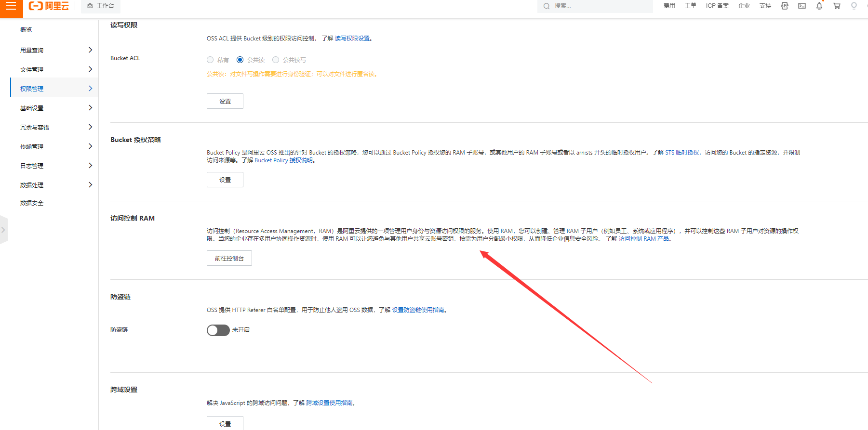Select 日志管理 in the sidebar
This screenshot has width=868, height=430.
[x=32, y=166]
